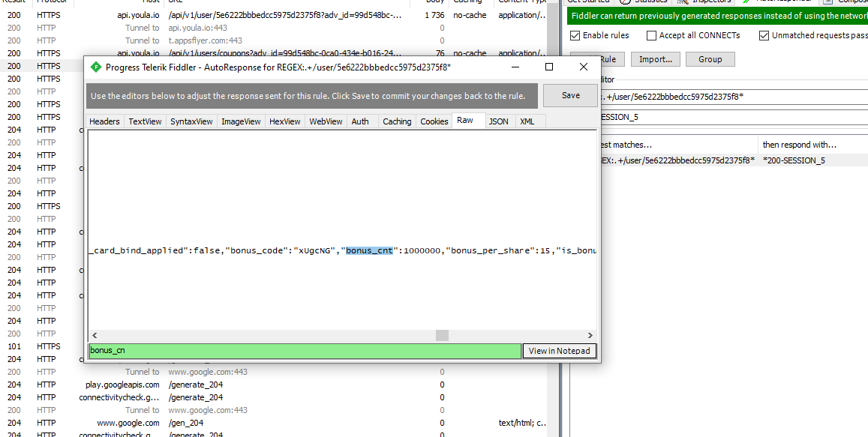Viewport: 868px width, 437px height.
Task: Click the Group button in AutoResponder
Action: click(710, 59)
